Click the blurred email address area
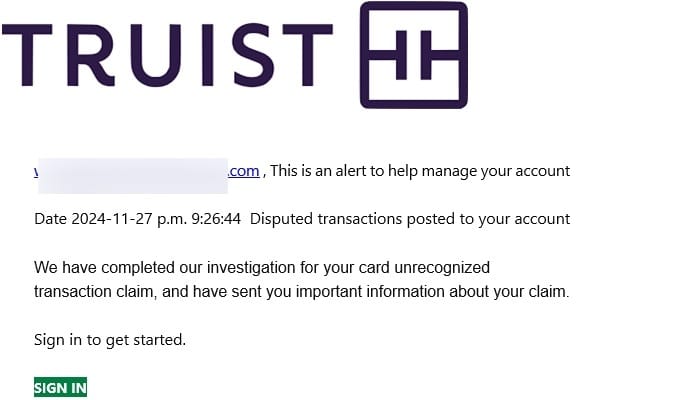Image resolution: width=674 pixels, height=400 pixels. 133,176
